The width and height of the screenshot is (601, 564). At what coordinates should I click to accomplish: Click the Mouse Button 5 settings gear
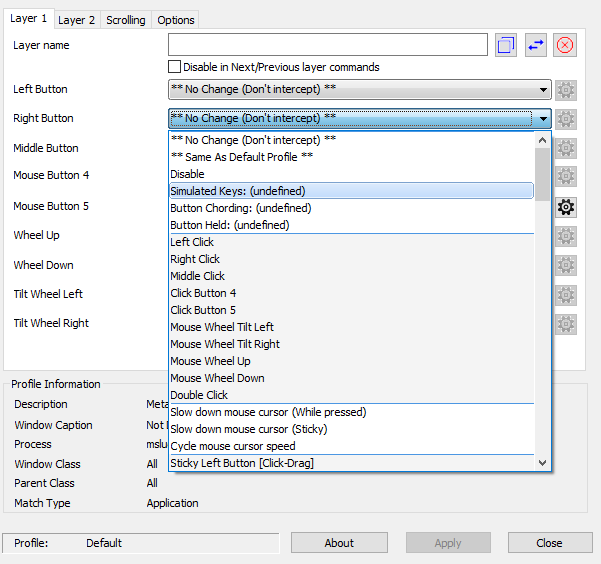click(x=566, y=207)
